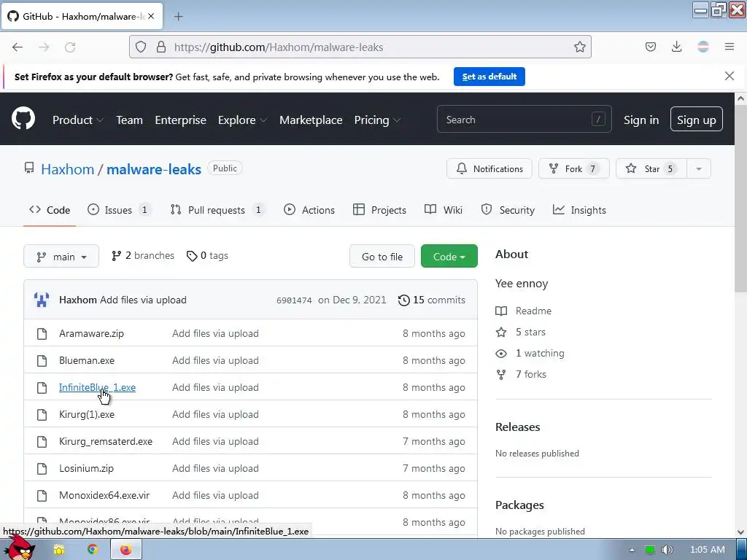Open the Team navigation link

(x=130, y=120)
